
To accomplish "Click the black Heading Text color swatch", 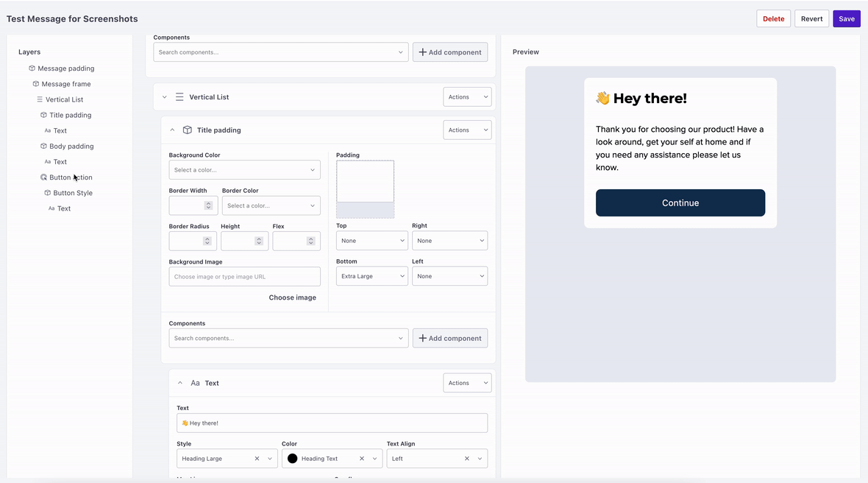I will [x=292, y=459].
